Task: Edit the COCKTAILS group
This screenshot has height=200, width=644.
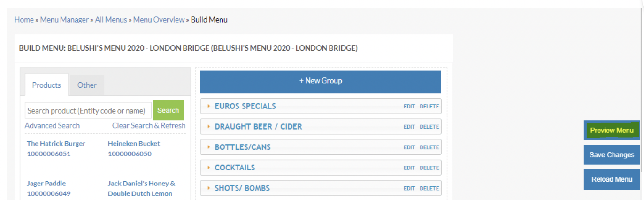Action: [409, 168]
